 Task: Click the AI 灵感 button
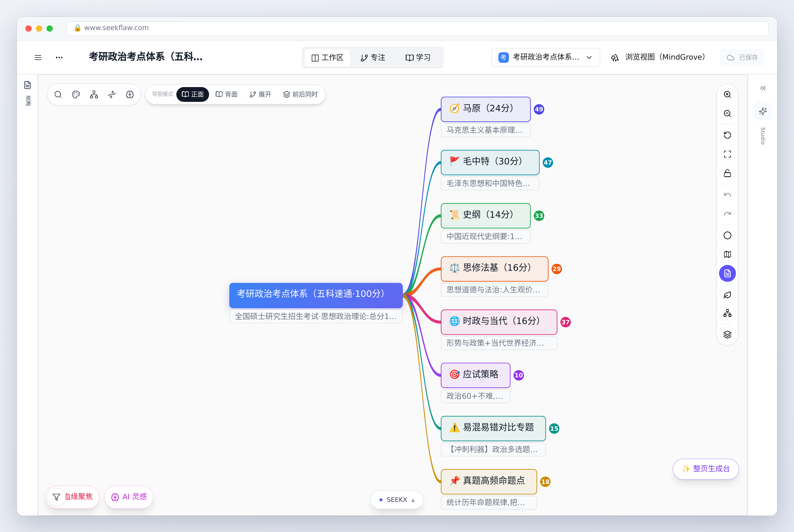(x=129, y=497)
